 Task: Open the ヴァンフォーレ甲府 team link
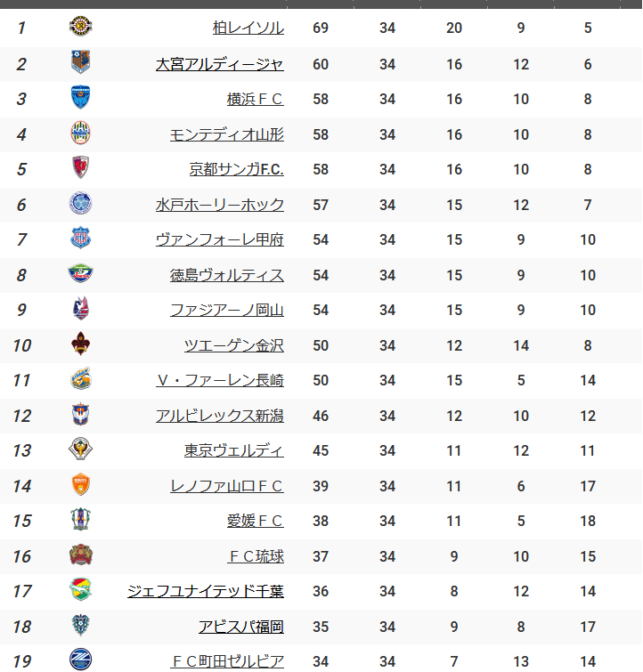(220, 239)
